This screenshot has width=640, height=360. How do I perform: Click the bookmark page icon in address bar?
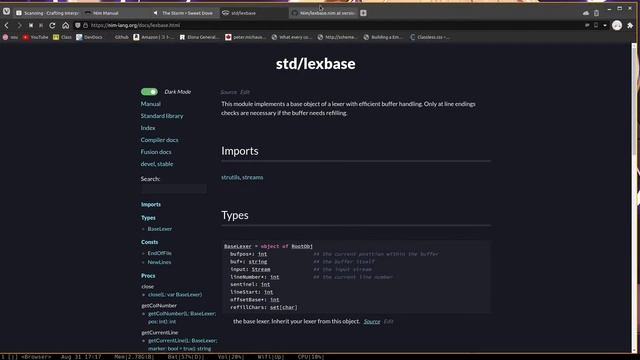[596, 25]
